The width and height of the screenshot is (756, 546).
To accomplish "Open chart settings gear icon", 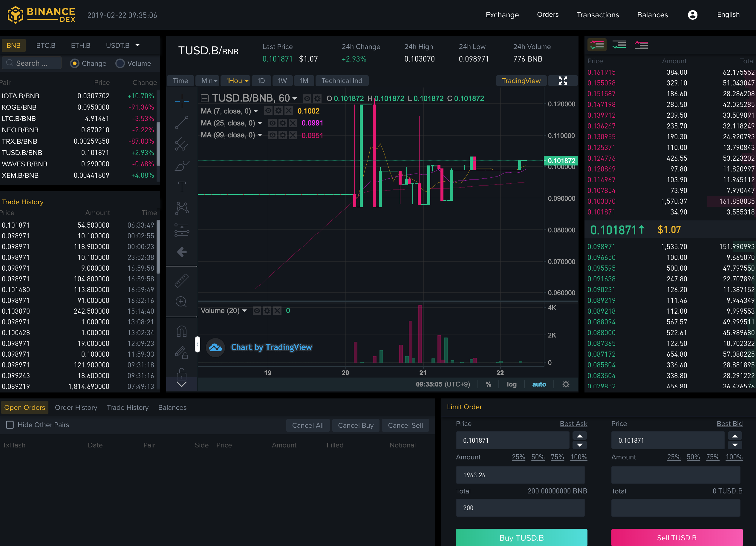I will tap(566, 384).
